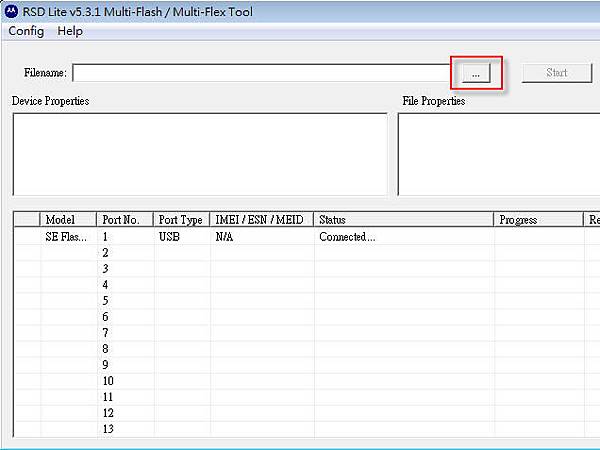The image size is (600, 450).
Task: Click the browse "..." button
Action: click(476, 73)
